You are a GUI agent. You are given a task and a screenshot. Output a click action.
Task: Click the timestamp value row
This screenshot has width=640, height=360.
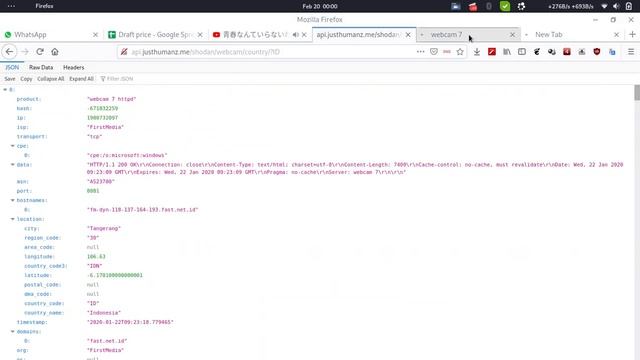130,322
